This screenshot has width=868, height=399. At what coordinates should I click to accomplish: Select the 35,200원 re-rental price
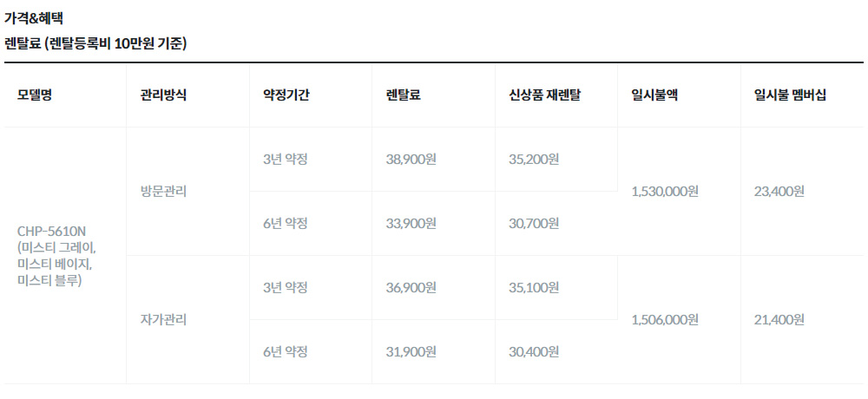coord(534,160)
